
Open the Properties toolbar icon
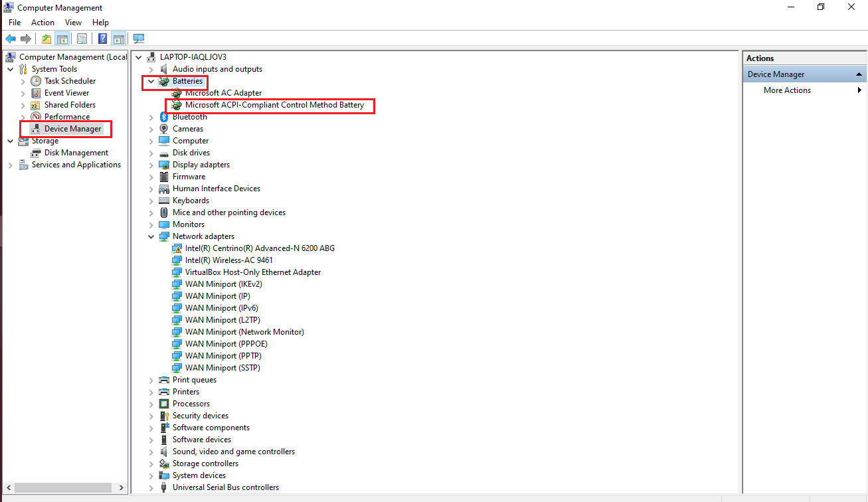[82, 39]
